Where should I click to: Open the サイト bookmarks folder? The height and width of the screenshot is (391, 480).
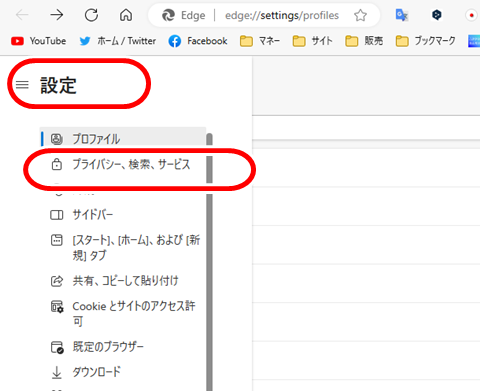click(x=312, y=41)
